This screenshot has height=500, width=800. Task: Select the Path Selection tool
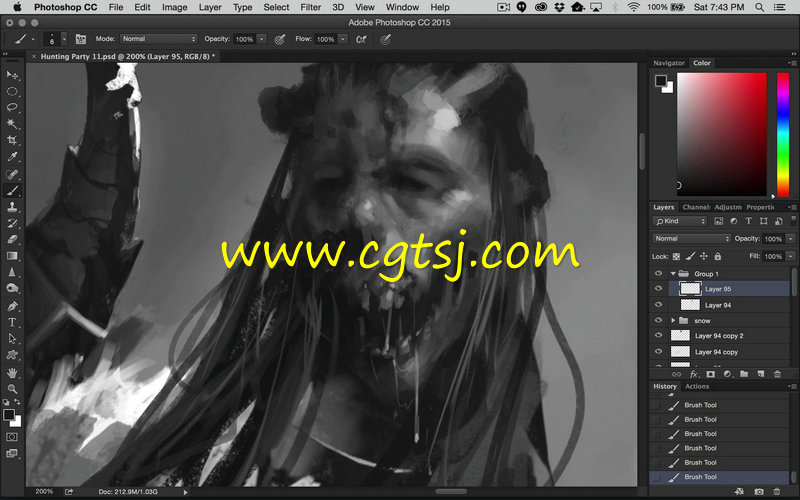12,339
